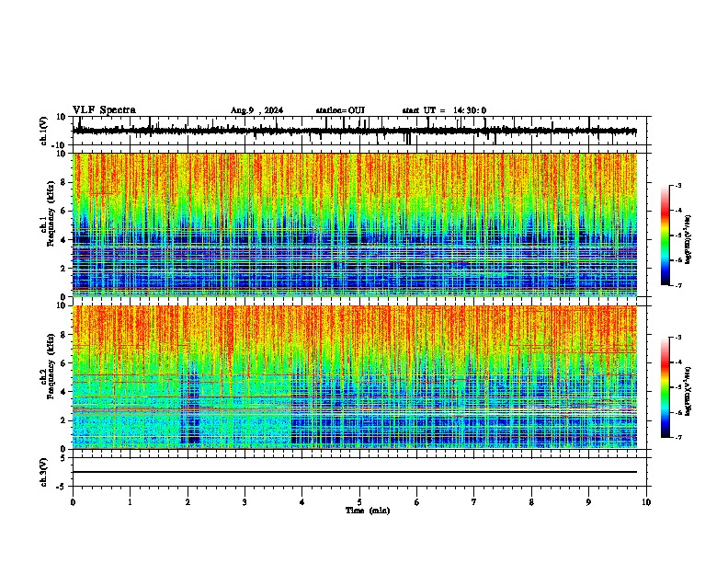This screenshot has width=728, height=563.
Task: Click ch.2 frequency axis tick "8"
Action: pyautogui.click(x=64, y=335)
